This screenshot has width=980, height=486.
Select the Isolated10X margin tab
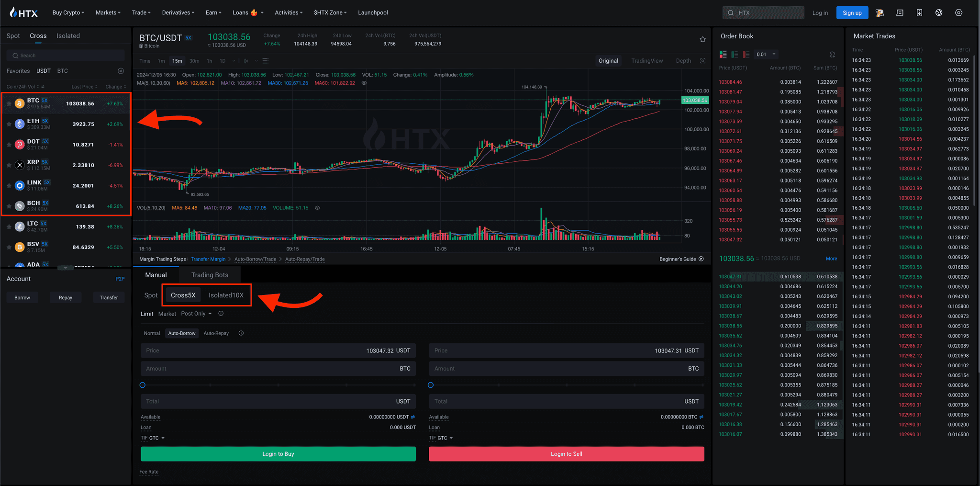coord(226,295)
